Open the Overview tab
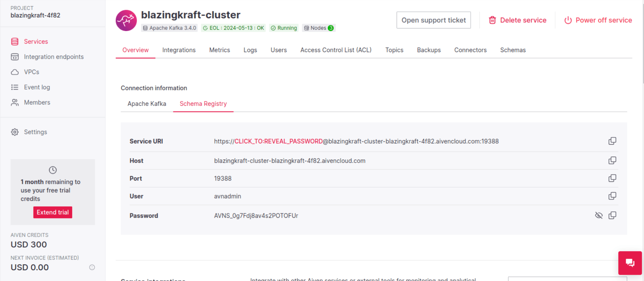The width and height of the screenshot is (644, 281). pos(135,50)
